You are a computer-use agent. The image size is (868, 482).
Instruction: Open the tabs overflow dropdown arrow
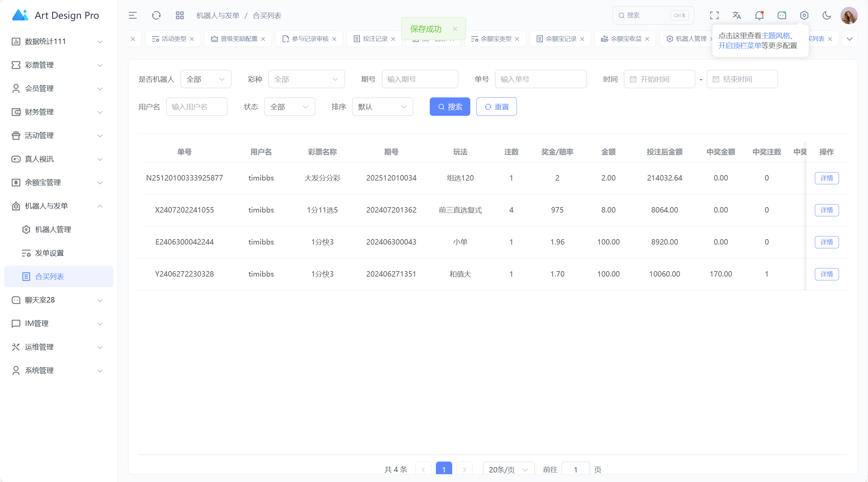849,39
